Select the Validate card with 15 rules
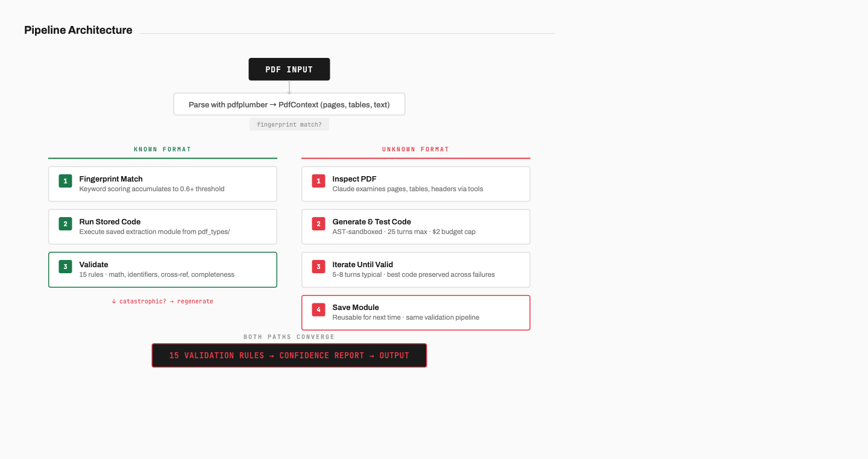 162,269
